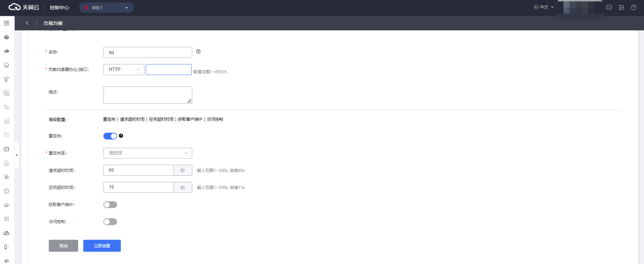The width and height of the screenshot is (644, 264).
Task: Click the help question mark in header
Action: coord(633,8)
